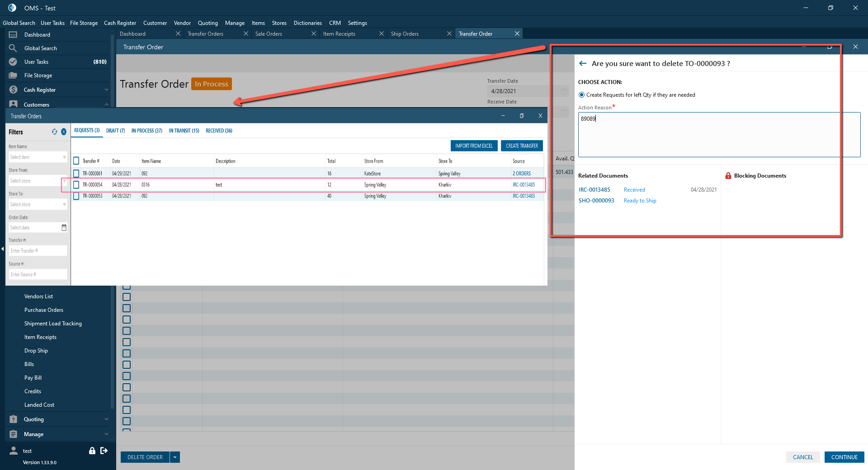Open Landed Cost in the sidebar
868x470 pixels.
[x=39, y=405]
